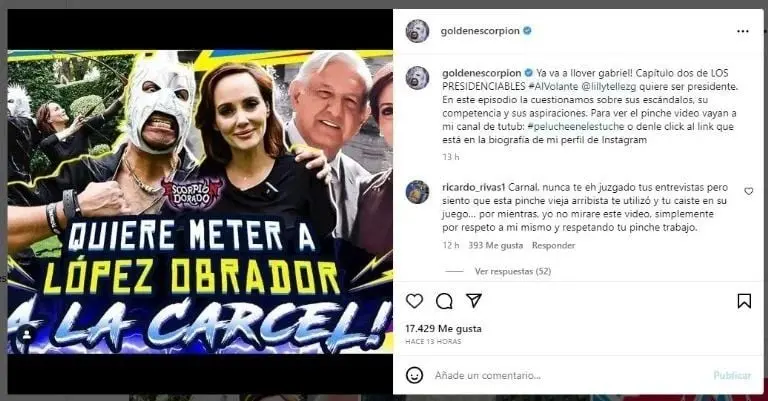Like the post with the heart icon
The height and width of the screenshot is (401, 768).
coord(414,301)
